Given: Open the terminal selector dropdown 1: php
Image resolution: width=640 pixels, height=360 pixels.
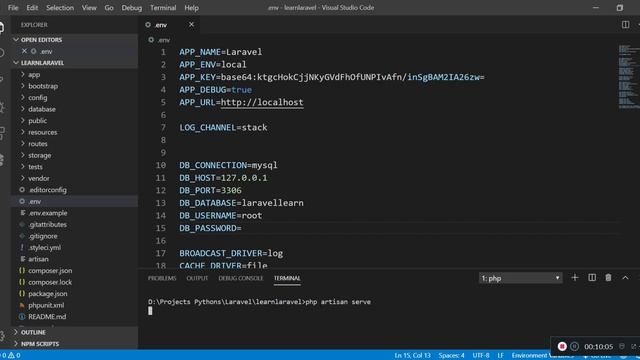Looking at the screenshot, I should click(x=520, y=278).
